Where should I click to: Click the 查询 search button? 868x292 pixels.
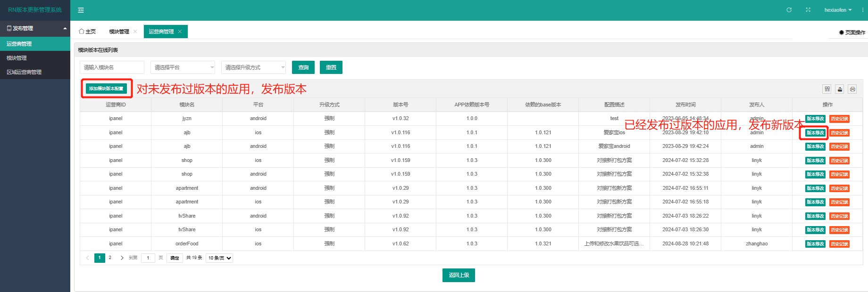click(303, 67)
